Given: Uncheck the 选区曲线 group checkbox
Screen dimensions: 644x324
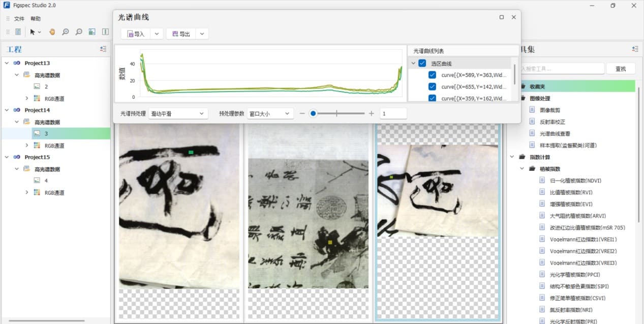Looking at the screenshot, I should [x=422, y=64].
